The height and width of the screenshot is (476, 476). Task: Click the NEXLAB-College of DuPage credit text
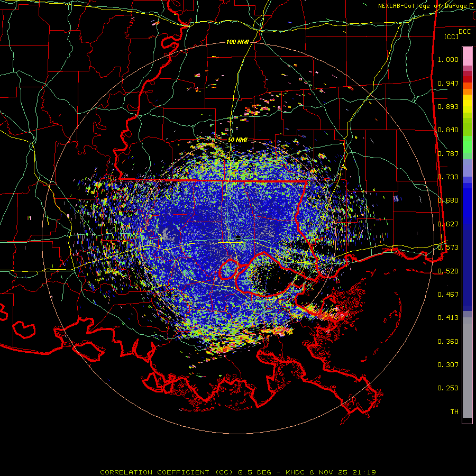(x=422, y=6)
